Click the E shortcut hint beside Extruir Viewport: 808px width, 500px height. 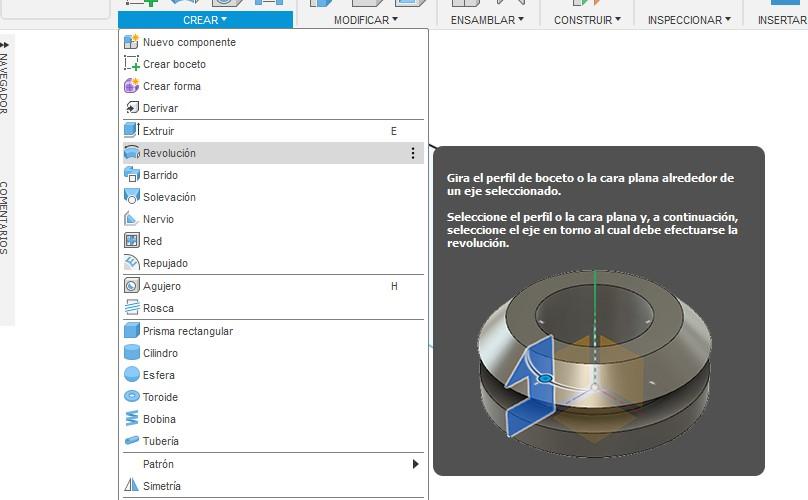tap(394, 131)
